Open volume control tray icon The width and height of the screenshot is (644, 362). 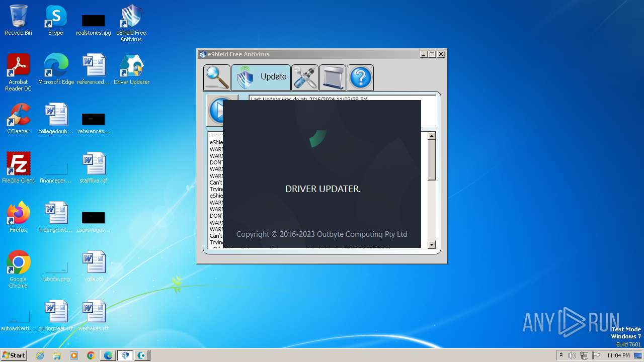572,355
